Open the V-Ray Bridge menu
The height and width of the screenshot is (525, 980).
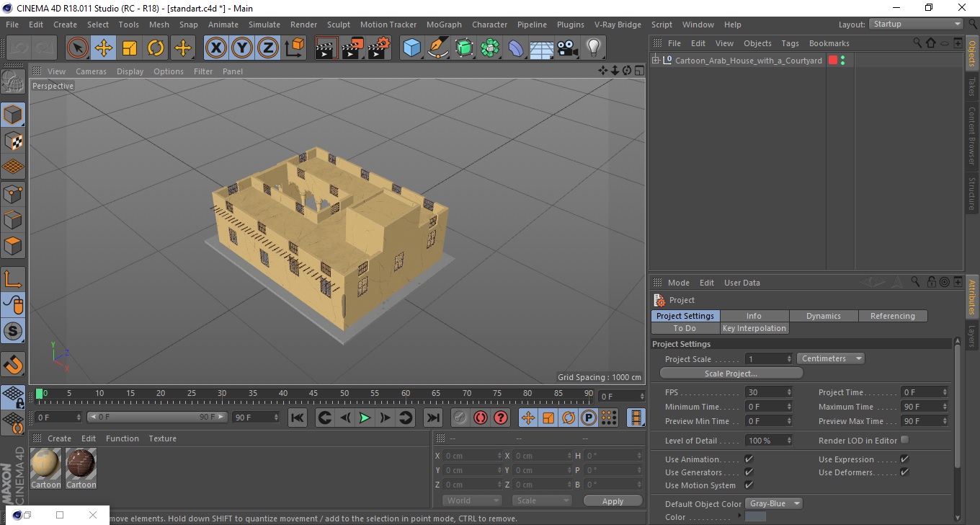(x=618, y=25)
